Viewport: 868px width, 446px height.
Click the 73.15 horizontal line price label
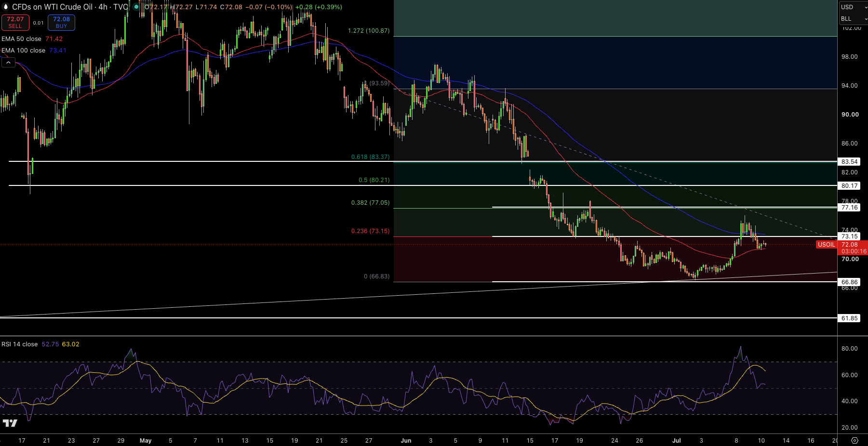[850, 236]
